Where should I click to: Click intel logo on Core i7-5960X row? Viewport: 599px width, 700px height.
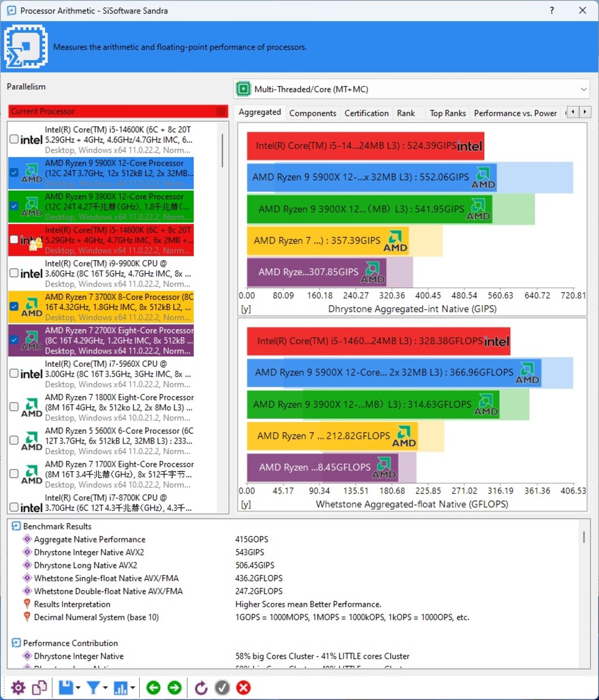(x=31, y=374)
